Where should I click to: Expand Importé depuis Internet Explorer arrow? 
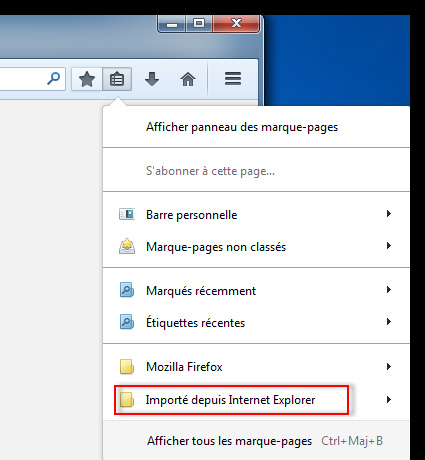pyautogui.click(x=389, y=399)
